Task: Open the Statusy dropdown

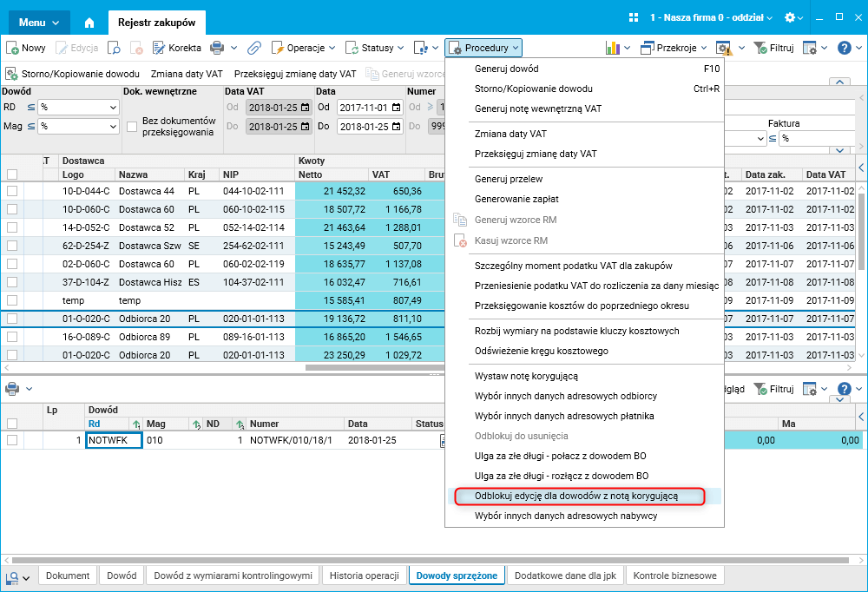Action: 375,49
